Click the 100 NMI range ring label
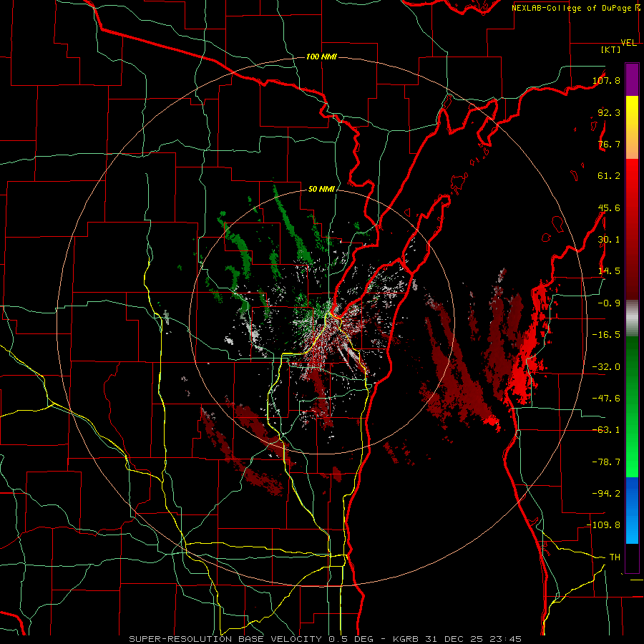 coord(321,57)
